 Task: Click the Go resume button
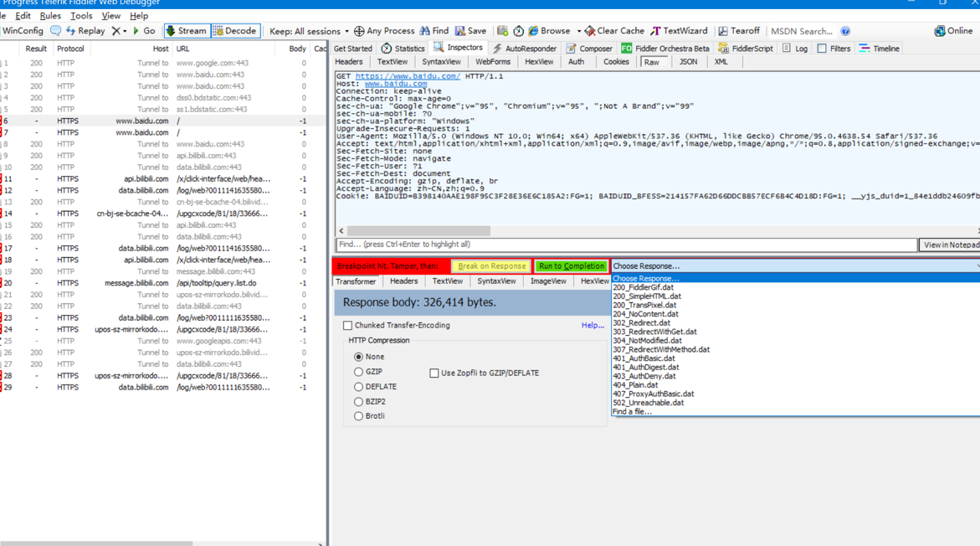pyautogui.click(x=144, y=31)
